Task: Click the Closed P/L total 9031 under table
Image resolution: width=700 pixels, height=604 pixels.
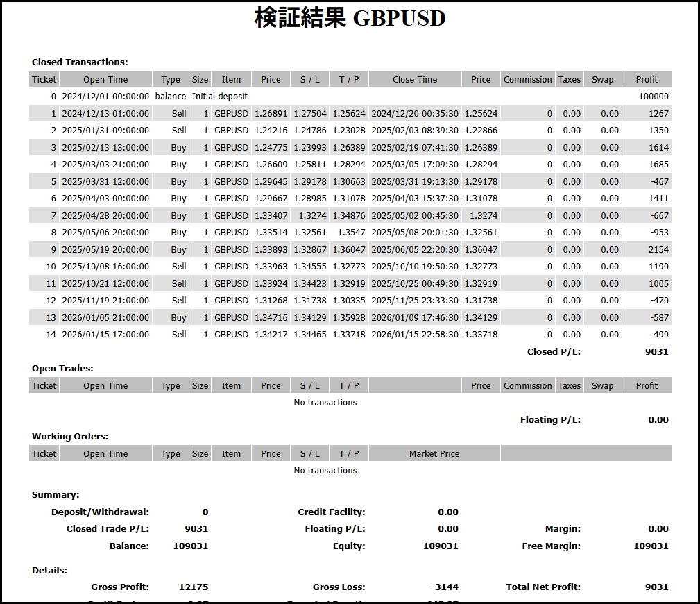Action: 656,351
